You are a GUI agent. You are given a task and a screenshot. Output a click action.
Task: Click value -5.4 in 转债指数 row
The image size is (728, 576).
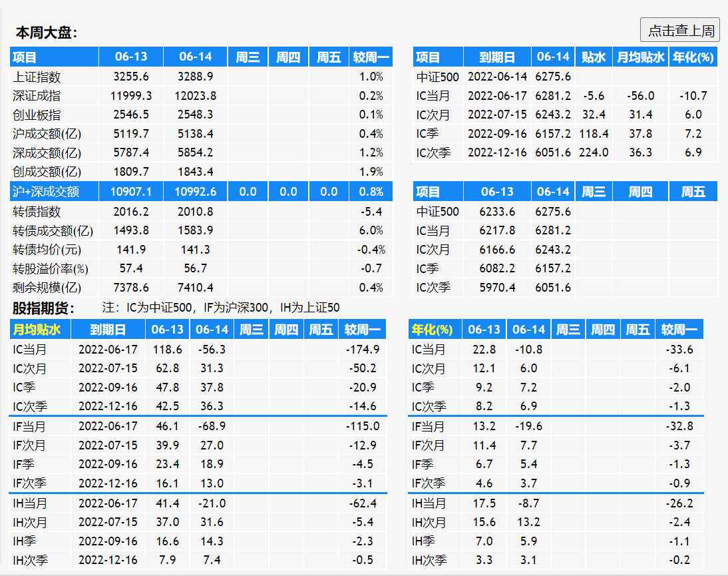(371, 211)
